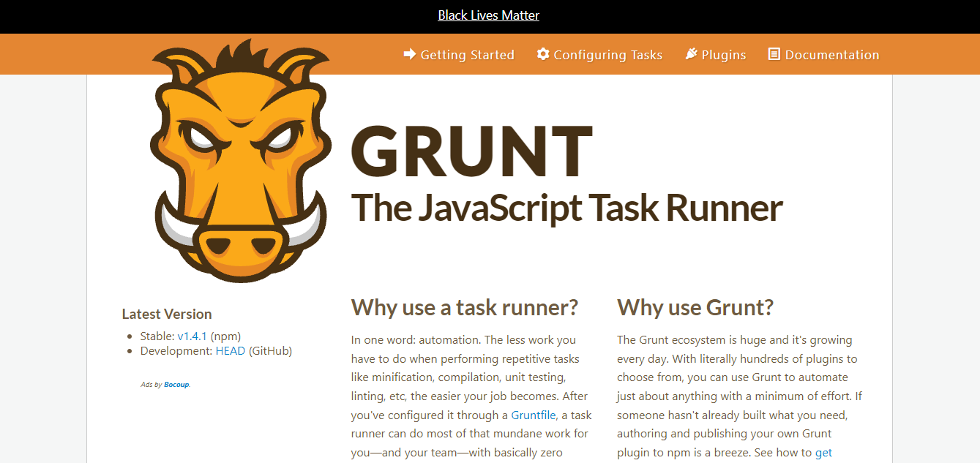Open the Configuring Tasks page
This screenshot has width=980, height=463.
[x=599, y=55]
